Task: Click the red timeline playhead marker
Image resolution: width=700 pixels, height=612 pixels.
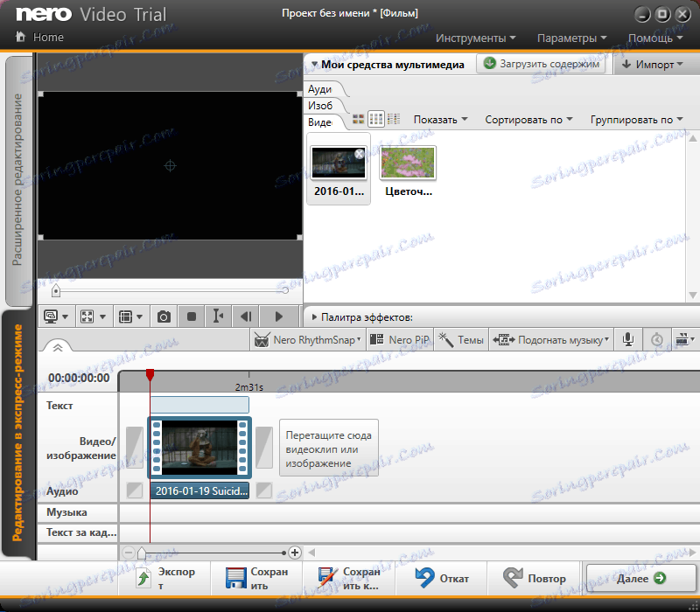Action: click(x=150, y=375)
